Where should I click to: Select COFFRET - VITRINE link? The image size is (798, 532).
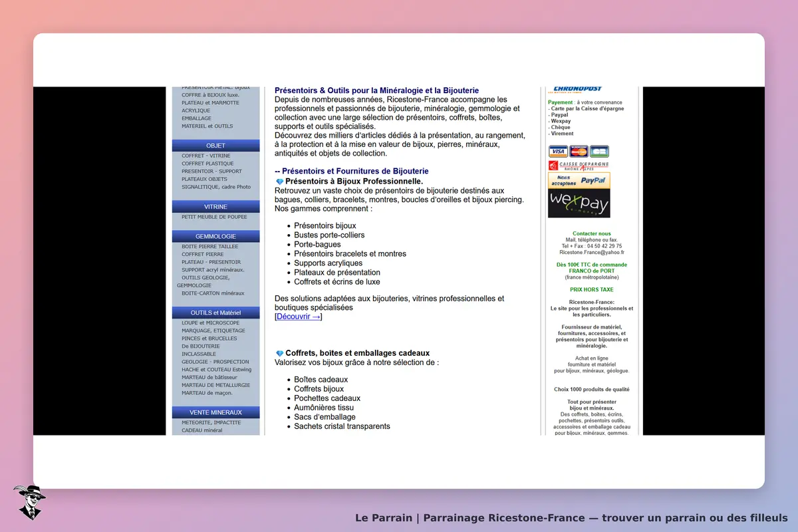[206, 156]
